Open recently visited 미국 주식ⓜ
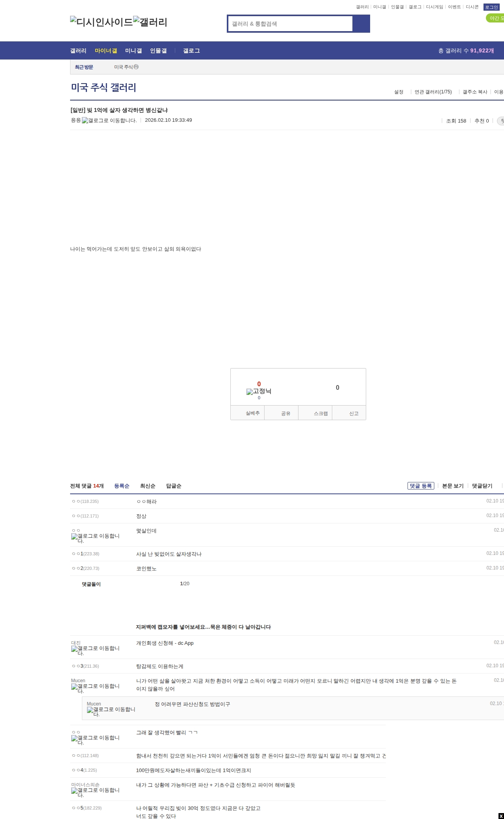The width and height of the screenshot is (504, 819). [x=126, y=67]
